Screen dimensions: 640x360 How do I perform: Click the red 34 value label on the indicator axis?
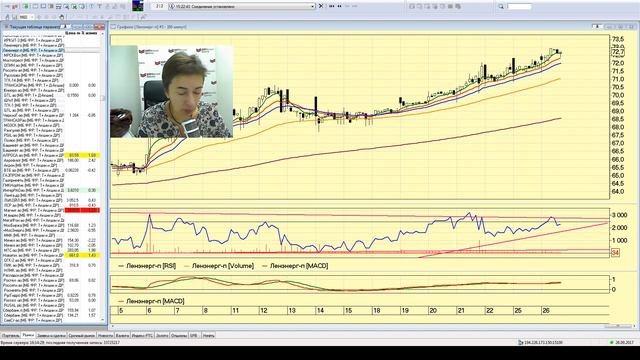[x=615, y=253]
